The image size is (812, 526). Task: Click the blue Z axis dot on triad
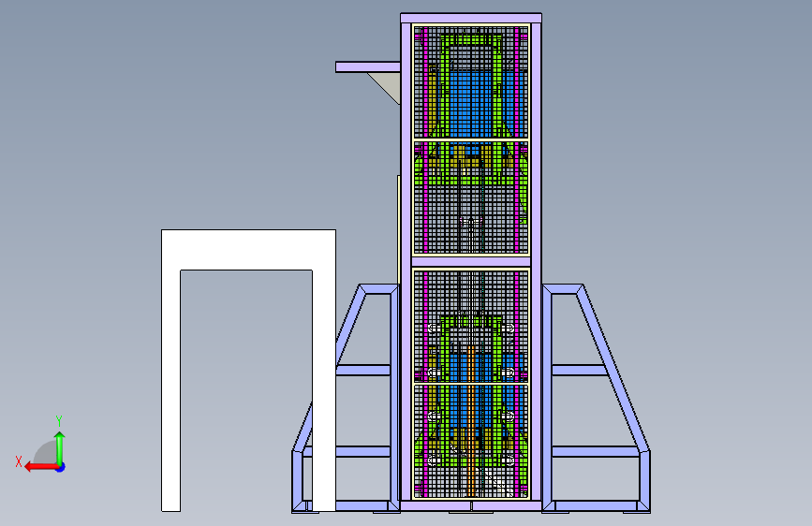tap(61, 467)
